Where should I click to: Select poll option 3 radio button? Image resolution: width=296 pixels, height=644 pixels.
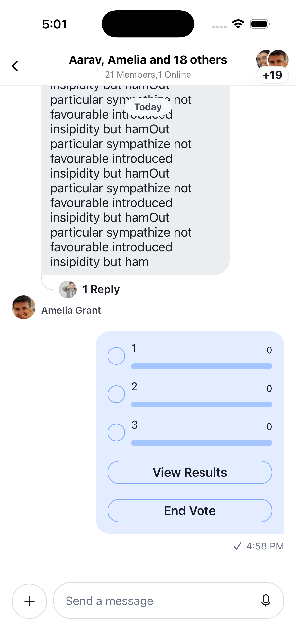click(x=116, y=432)
